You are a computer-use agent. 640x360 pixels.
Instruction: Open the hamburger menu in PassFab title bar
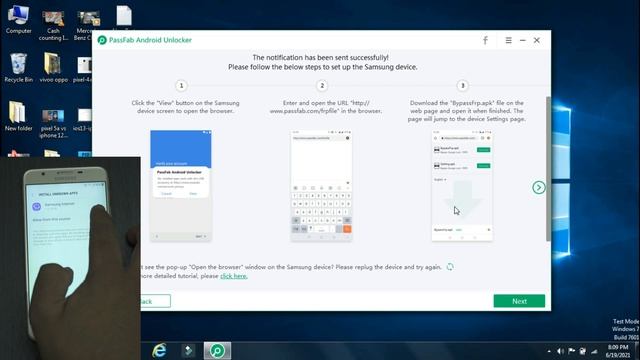pyautogui.click(x=508, y=40)
